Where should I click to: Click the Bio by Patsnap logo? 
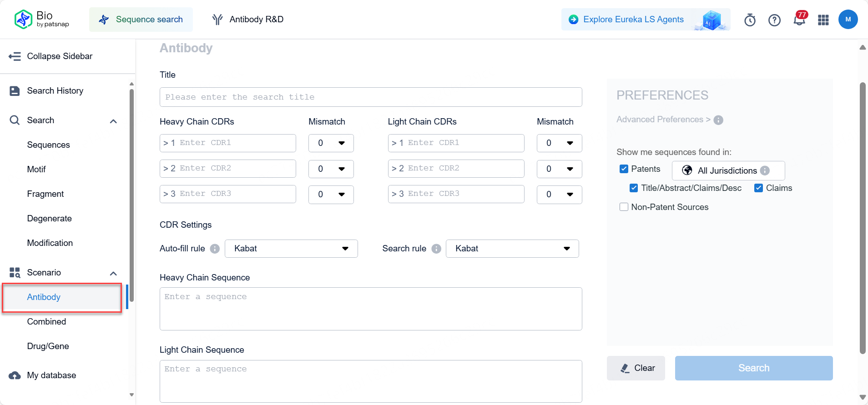click(x=41, y=19)
